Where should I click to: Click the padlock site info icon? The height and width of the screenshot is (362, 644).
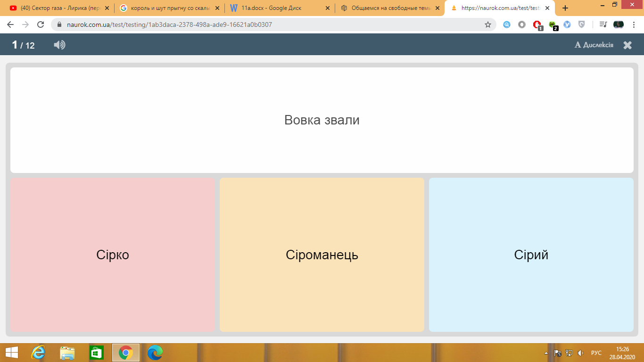point(59,25)
